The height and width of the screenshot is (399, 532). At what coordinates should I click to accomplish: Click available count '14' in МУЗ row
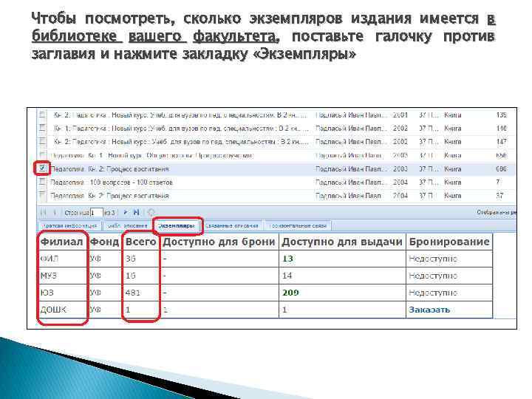pos(287,276)
